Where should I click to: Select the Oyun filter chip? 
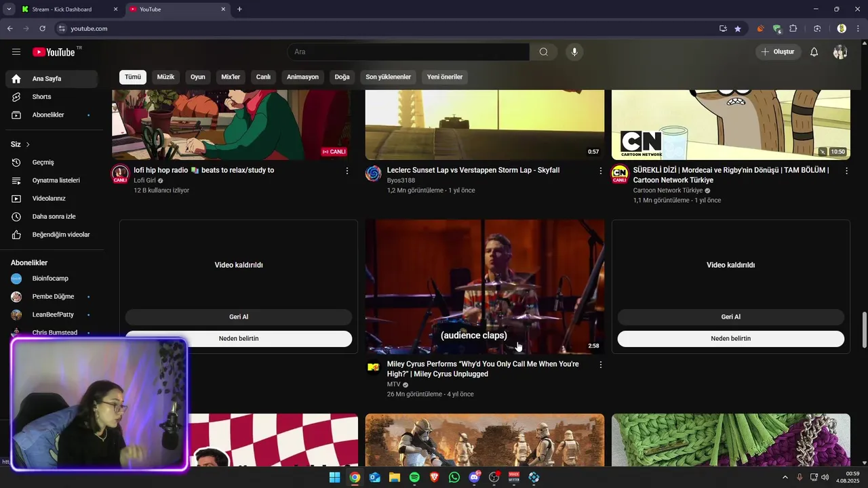(198, 77)
